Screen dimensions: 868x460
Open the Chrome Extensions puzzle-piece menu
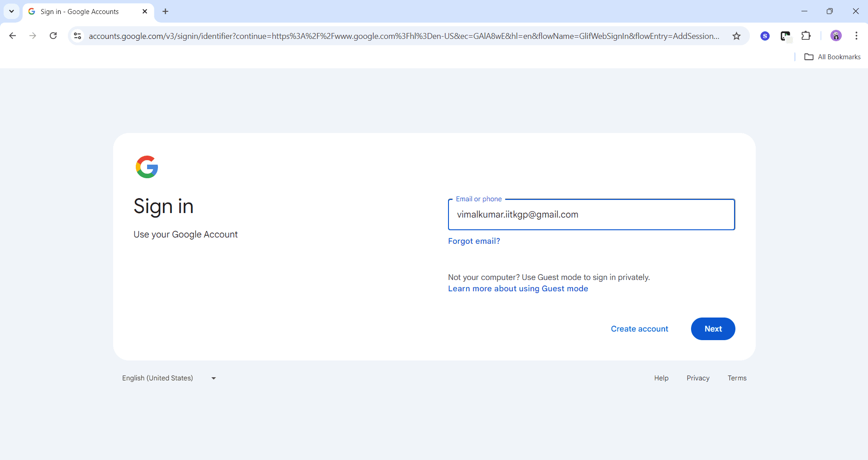807,36
